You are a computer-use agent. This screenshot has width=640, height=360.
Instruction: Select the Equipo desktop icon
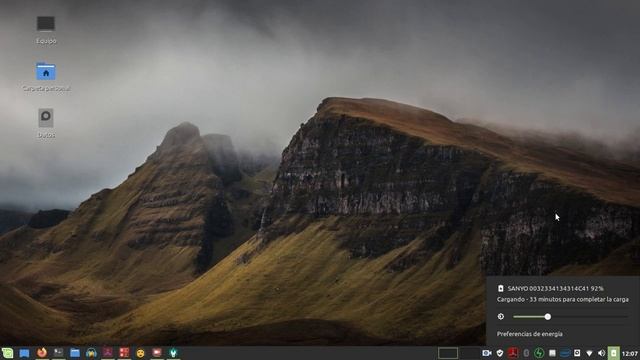[46, 30]
